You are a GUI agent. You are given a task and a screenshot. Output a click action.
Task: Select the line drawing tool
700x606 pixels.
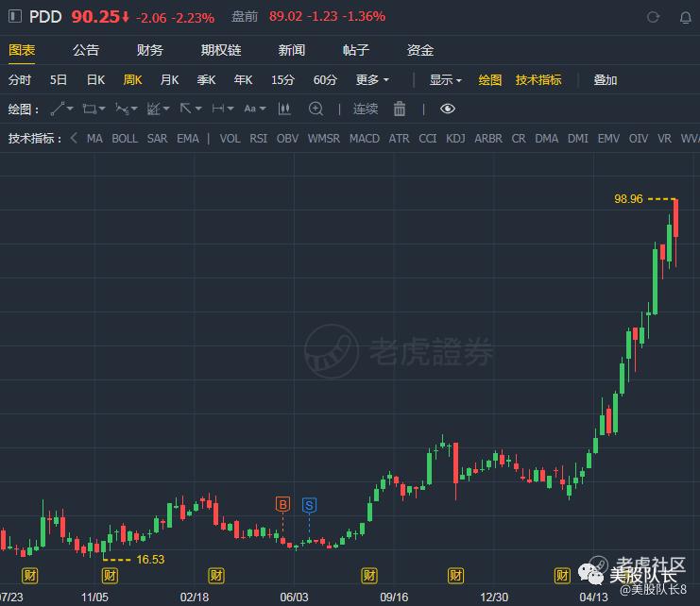(x=58, y=109)
